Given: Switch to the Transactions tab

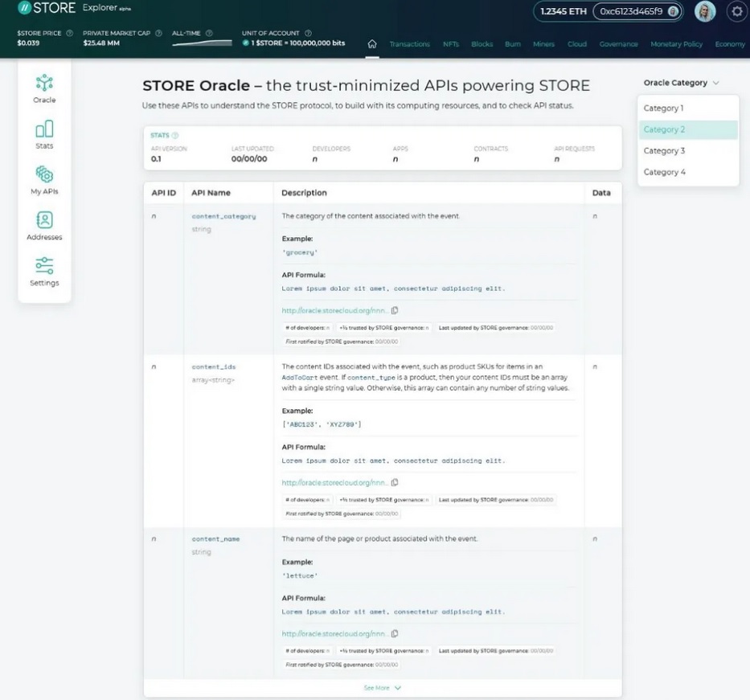Looking at the screenshot, I should pos(409,44).
